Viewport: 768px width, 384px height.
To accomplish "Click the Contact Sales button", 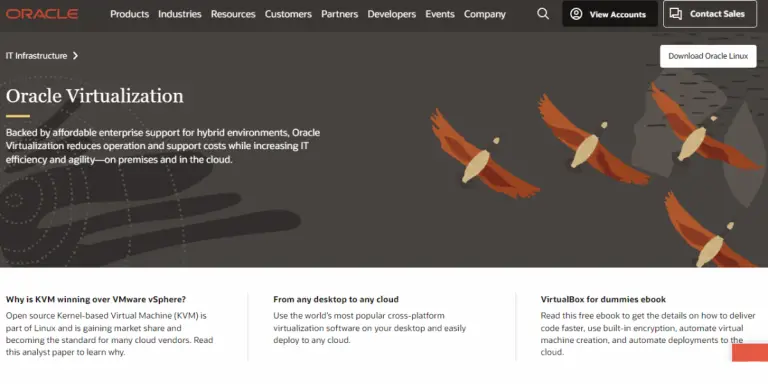I will coord(710,14).
